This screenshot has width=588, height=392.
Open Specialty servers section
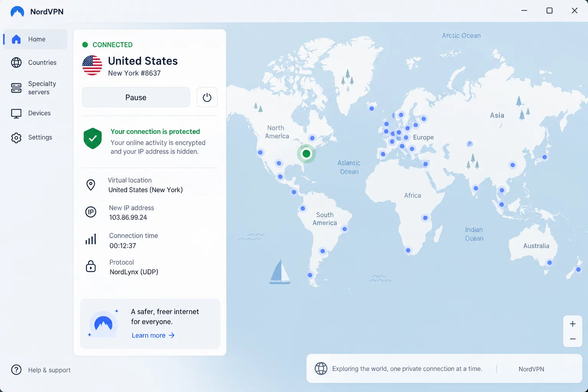(x=35, y=88)
